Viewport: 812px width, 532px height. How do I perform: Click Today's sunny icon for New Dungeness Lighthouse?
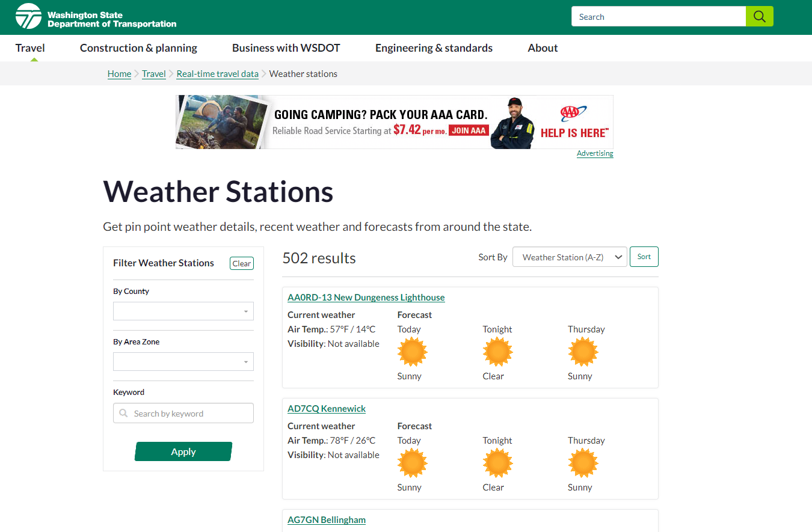[x=412, y=352]
